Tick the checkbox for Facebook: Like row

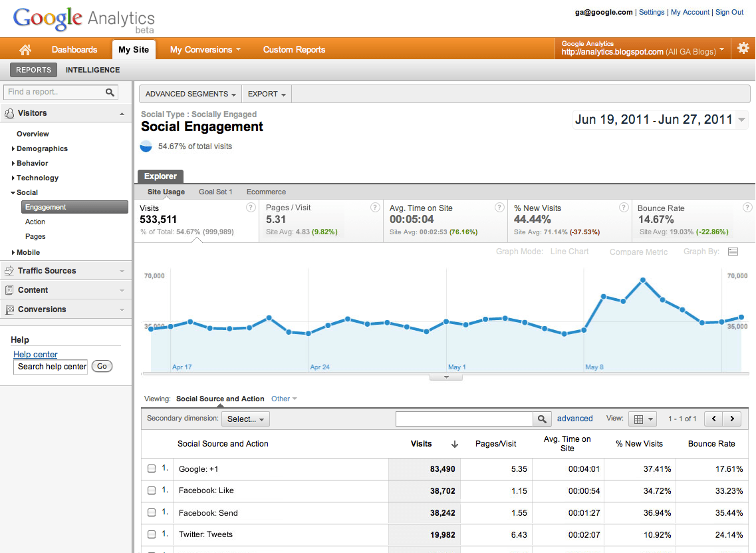coord(152,490)
